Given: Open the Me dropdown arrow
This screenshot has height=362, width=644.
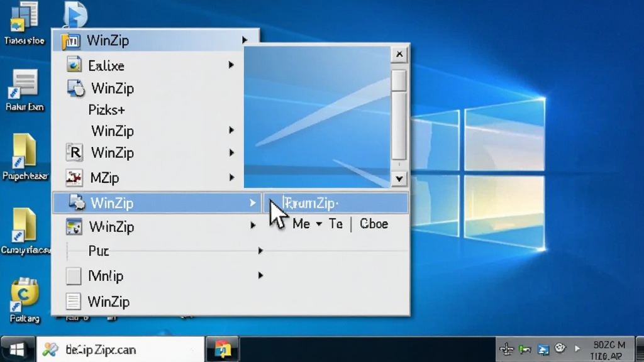Looking at the screenshot, I should click(319, 224).
